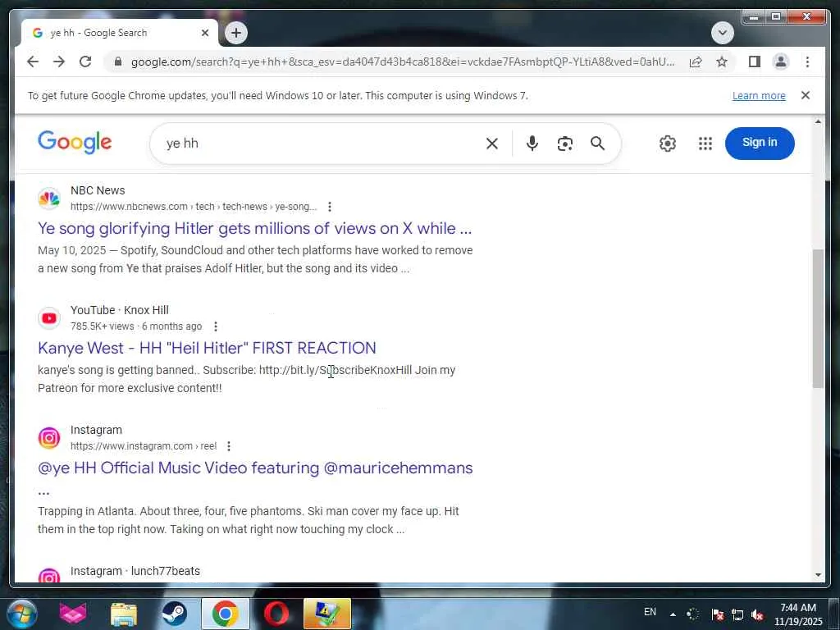Click the scrollbar up arrow
The image size is (840, 630).
[818, 121]
